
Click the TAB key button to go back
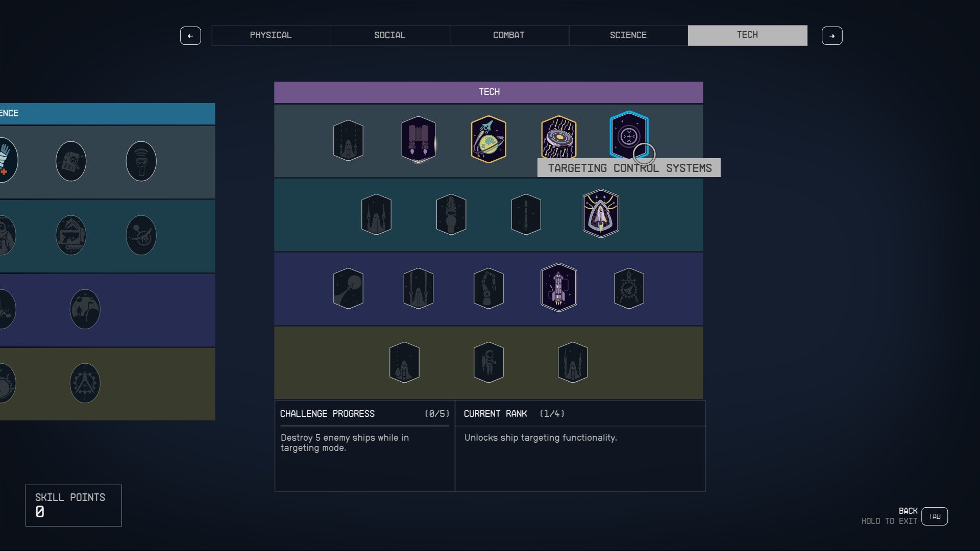tap(935, 516)
